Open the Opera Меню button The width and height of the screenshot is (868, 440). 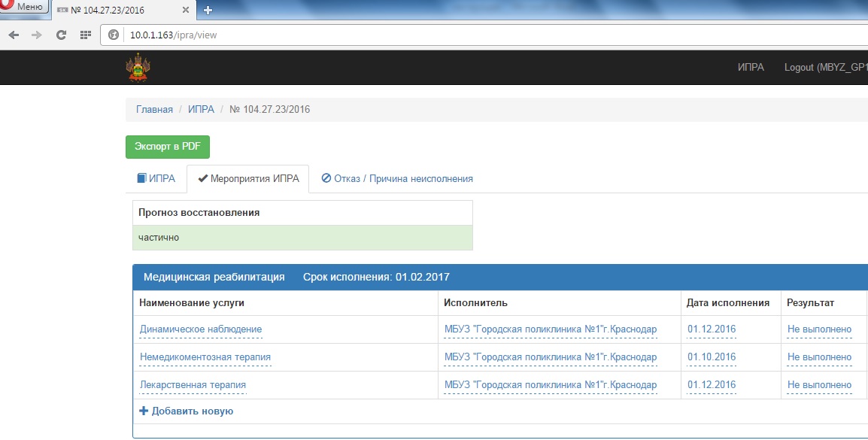tap(24, 8)
